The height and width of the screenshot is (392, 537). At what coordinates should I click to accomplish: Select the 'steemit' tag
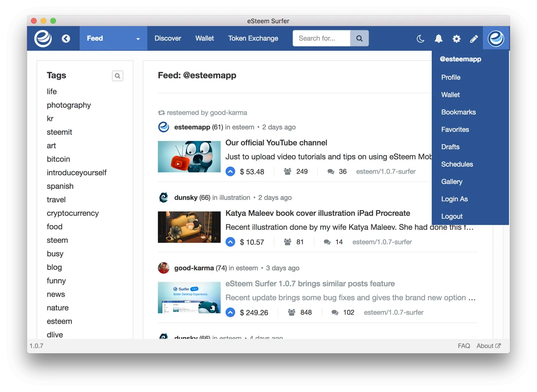[59, 132]
